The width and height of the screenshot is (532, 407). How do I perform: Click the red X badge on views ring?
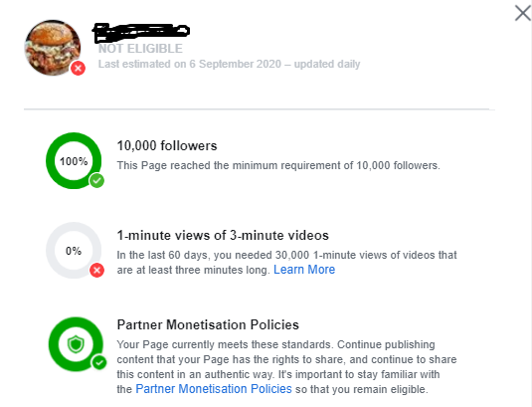click(97, 271)
